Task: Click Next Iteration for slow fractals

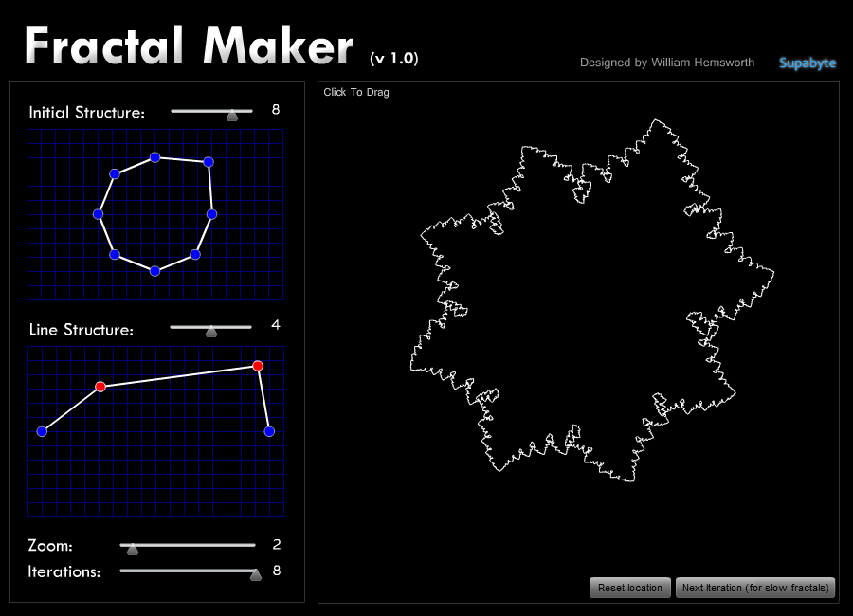Action: [755, 588]
